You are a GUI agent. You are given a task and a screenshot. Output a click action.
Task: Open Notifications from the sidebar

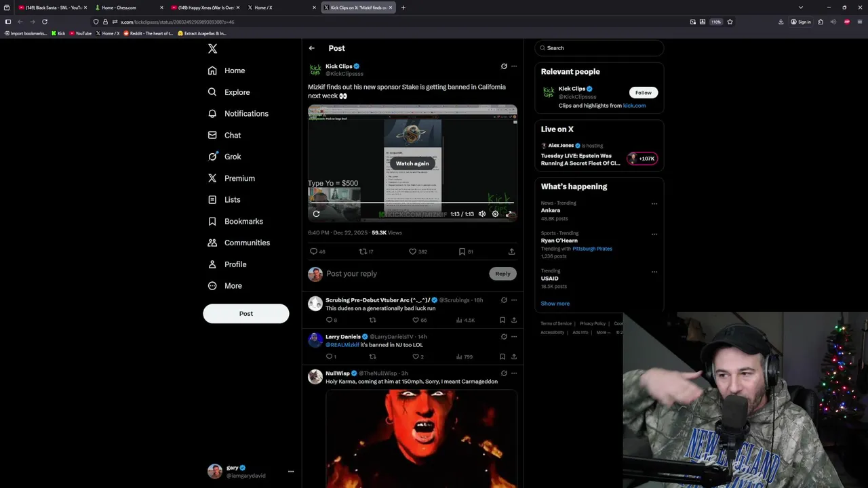point(238,114)
